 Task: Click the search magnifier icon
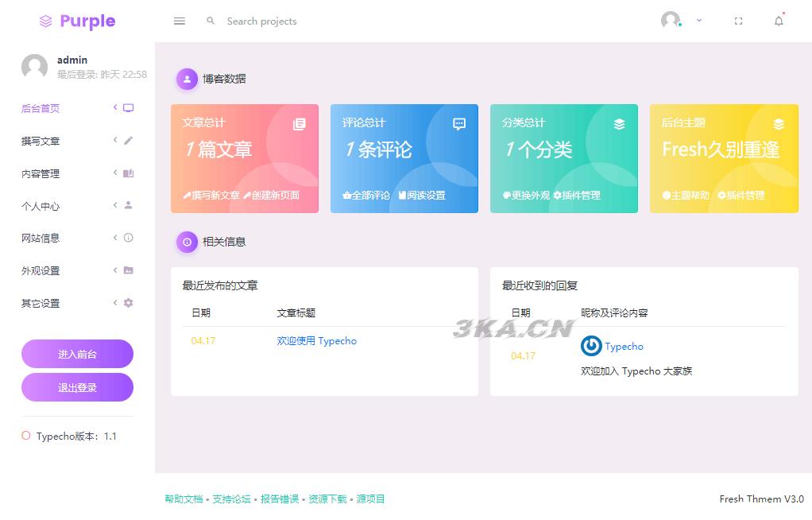(x=211, y=21)
